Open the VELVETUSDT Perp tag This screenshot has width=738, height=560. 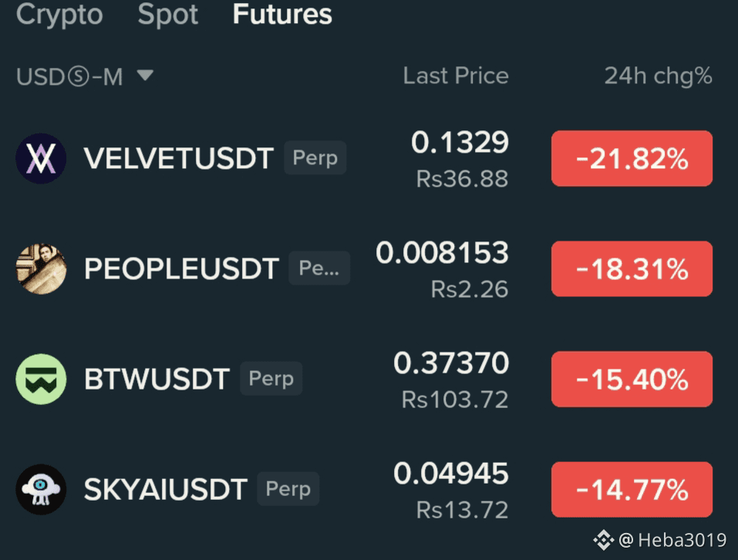coord(315,157)
